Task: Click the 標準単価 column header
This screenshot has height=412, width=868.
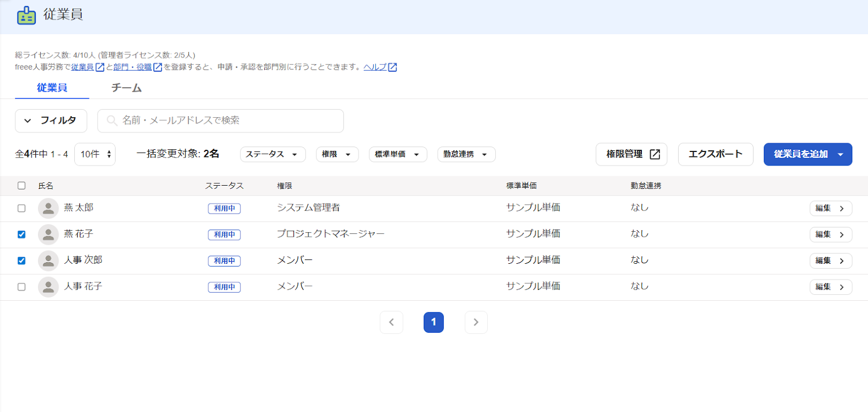Action: click(x=521, y=186)
